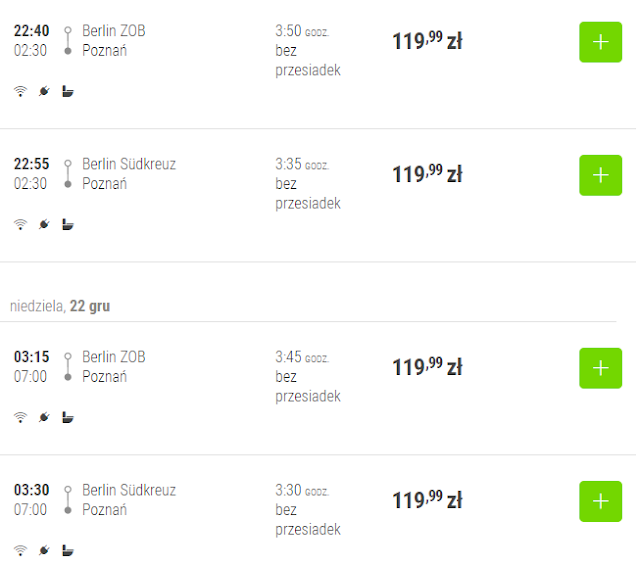This screenshot has height=567, width=640.
Task: Open route details for 22:55 Berlin Südkreuz
Action: pyautogui.click(x=129, y=173)
